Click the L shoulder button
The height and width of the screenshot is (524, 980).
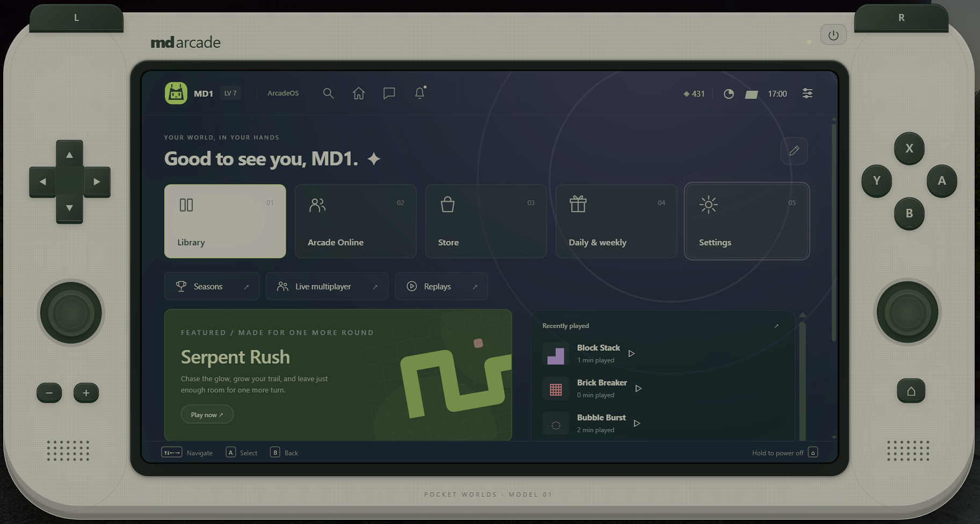(76, 18)
